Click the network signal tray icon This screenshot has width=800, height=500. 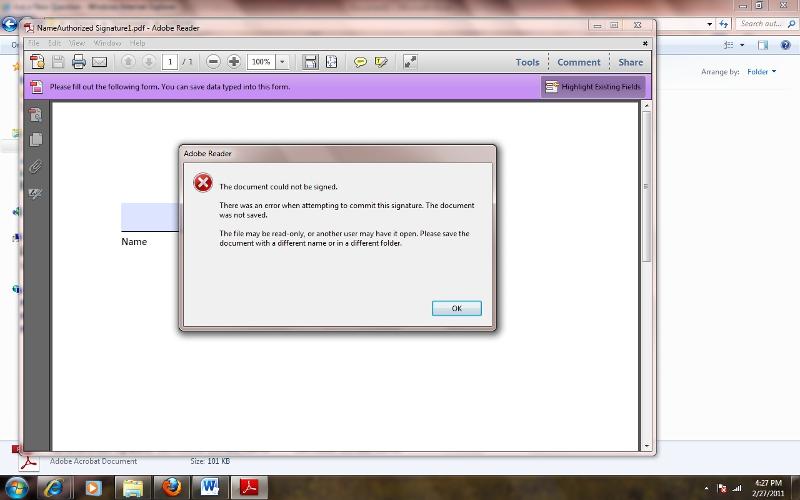click(x=737, y=488)
